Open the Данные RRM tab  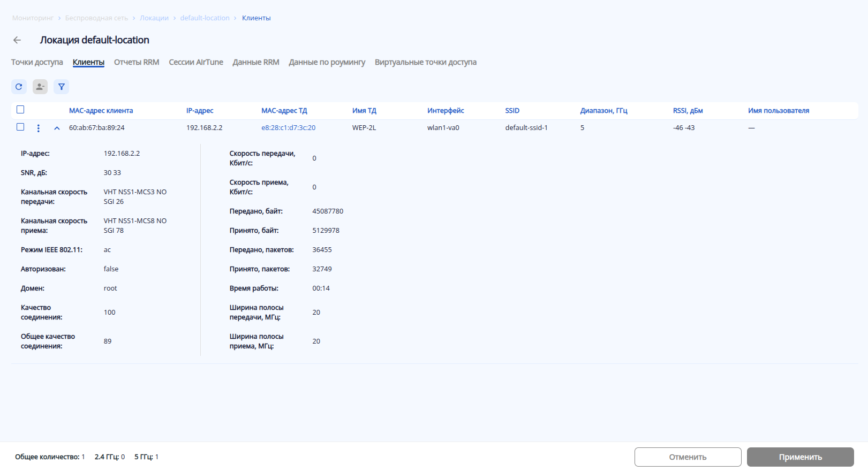click(x=256, y=62)
